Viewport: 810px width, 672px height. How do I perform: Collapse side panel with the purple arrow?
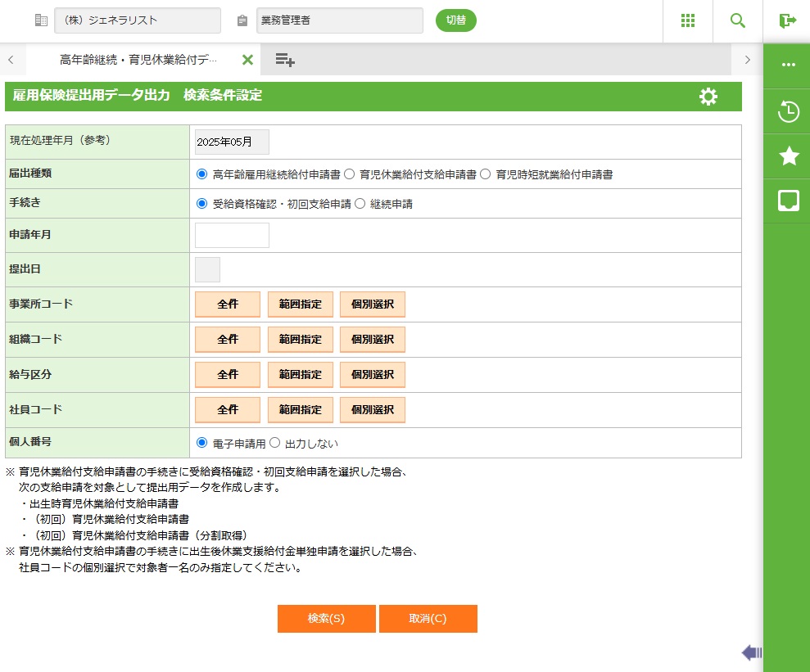(x=751, y=652)
